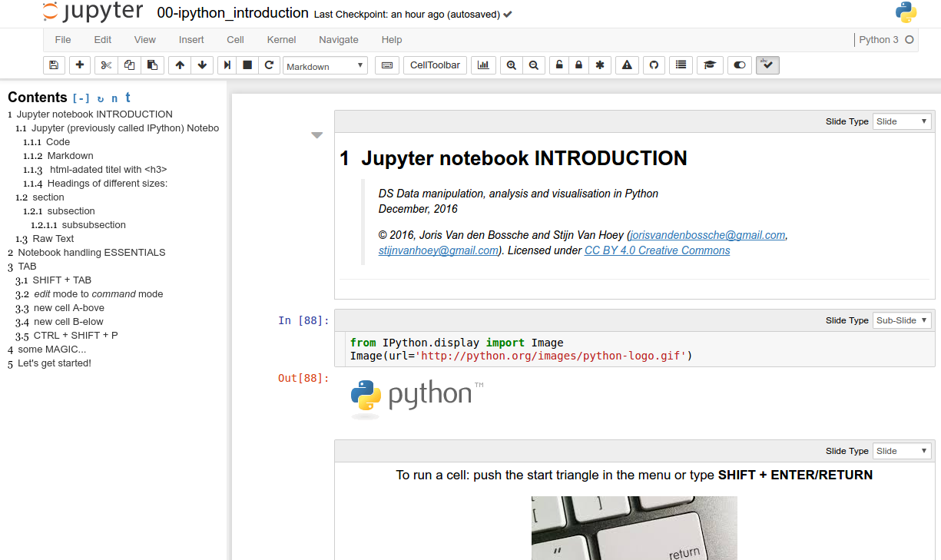Toggle the spellcheck checkmark button

point(767,65)
